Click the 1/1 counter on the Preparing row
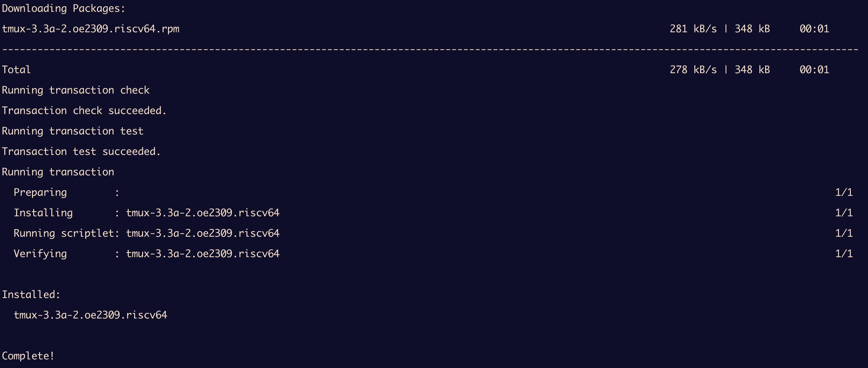 click(x=844, y=192)
